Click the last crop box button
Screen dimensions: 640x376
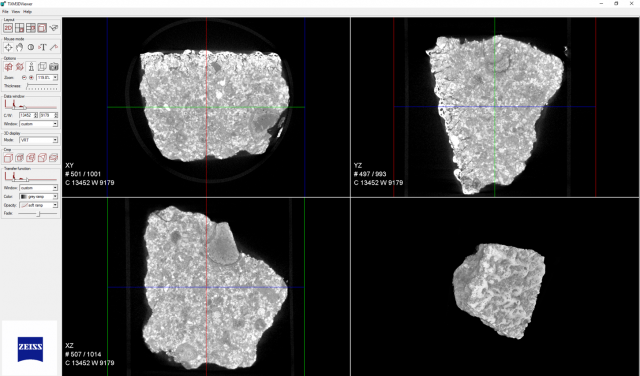point(53,158)
